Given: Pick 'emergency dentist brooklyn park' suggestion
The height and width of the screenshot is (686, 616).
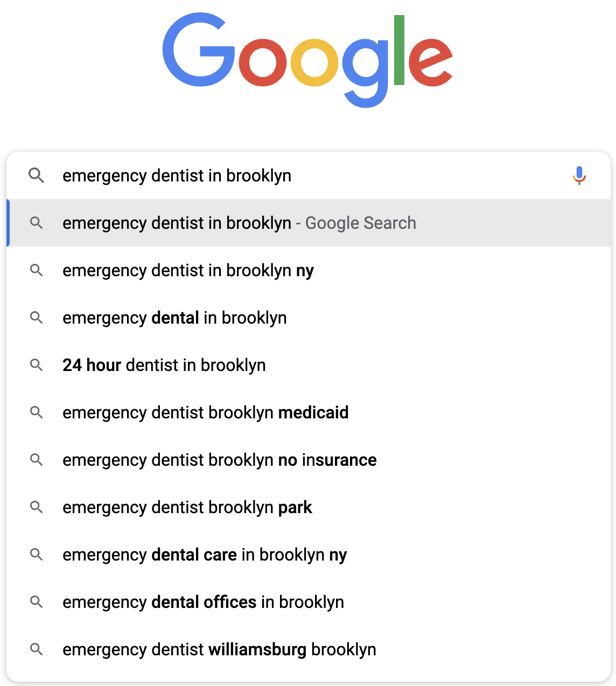Looking at the screenshot, I should click(x=309, y=507).
